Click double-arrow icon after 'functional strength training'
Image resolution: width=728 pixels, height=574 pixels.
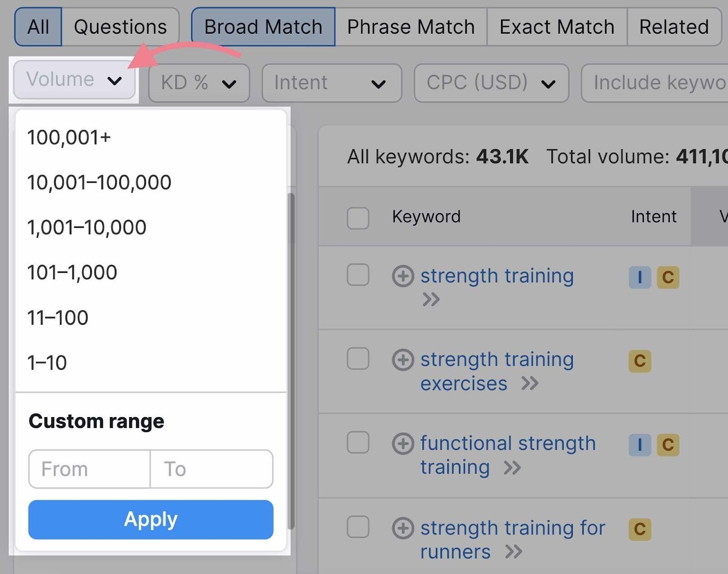pos(512,468)
